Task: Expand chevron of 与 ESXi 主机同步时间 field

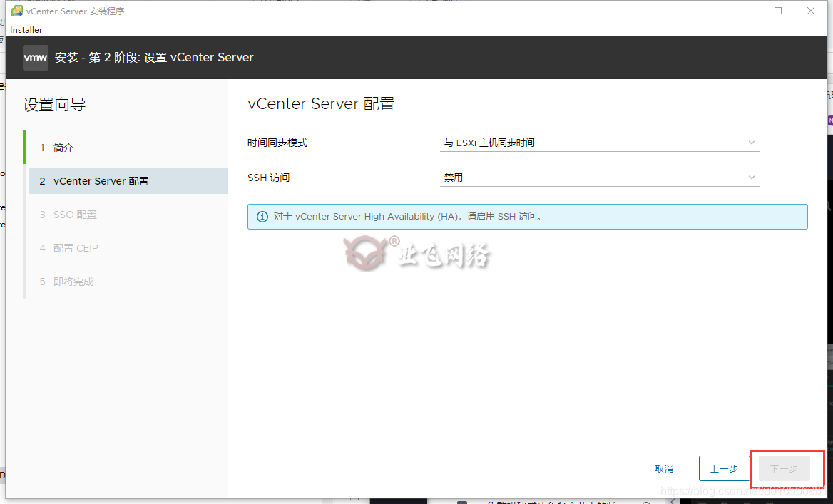Action: coord(751,143)
